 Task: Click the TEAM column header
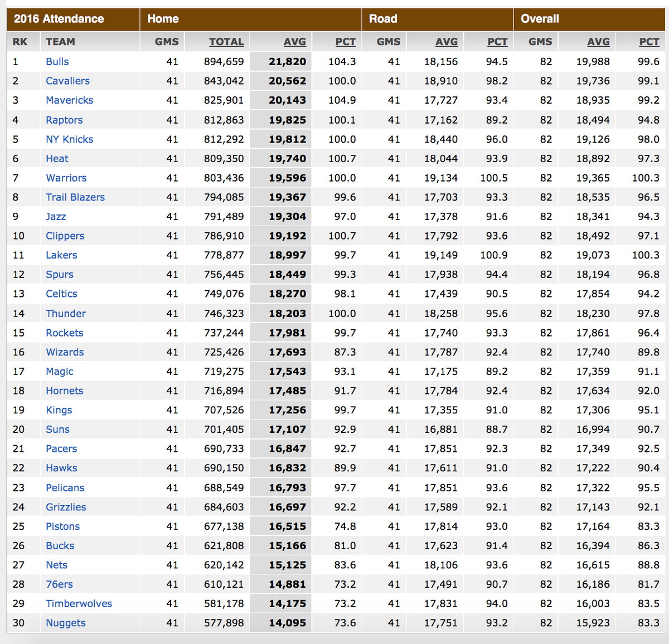(x=60, y=42)
